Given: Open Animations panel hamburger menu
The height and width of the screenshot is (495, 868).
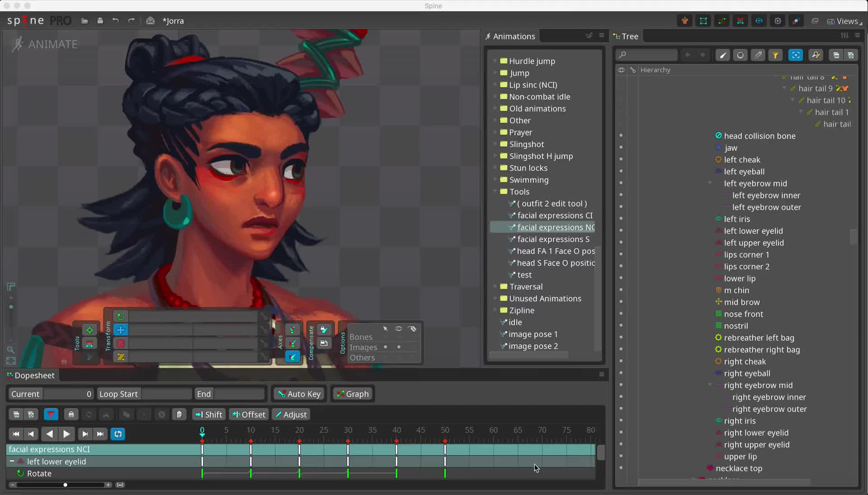Looking at the screenshot, I should 601,35.
